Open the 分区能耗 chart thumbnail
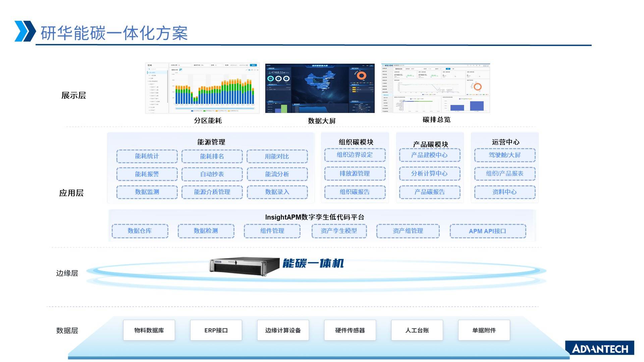 (202, 88)
